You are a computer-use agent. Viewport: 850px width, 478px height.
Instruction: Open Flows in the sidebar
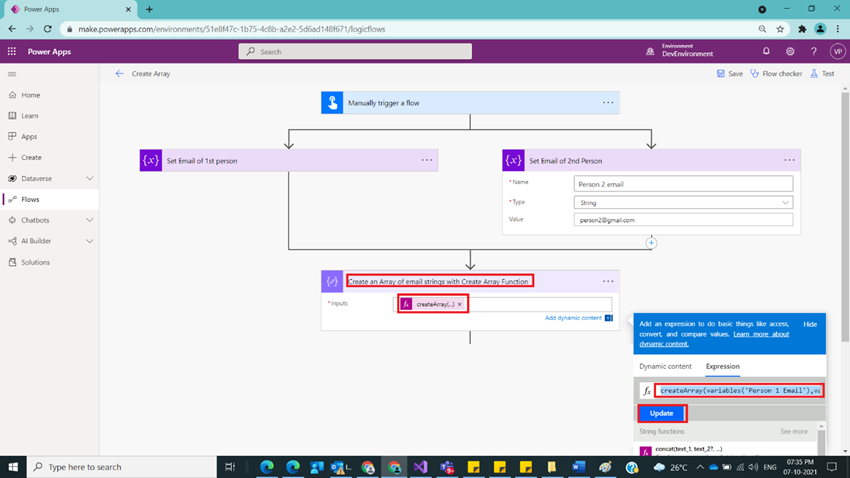[30, 199]
